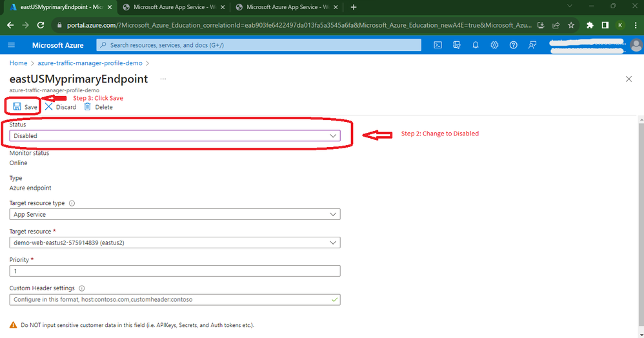644x338 pixels.
Task: Show info for Target resource type
Action: coord(72,203)
